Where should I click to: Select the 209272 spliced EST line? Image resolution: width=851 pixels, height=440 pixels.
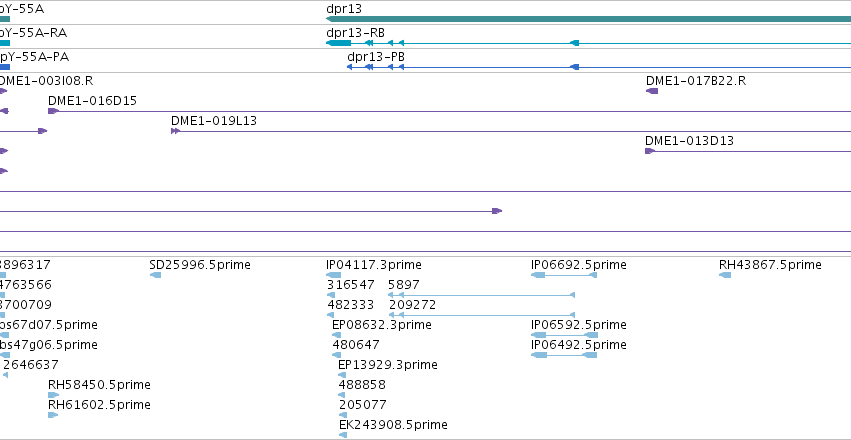point(482,315)
